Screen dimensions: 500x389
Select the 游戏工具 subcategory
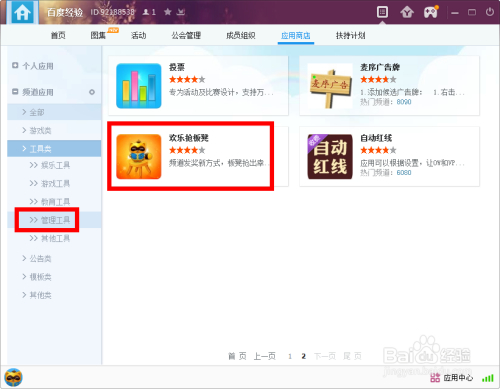(x=54, y=183)
